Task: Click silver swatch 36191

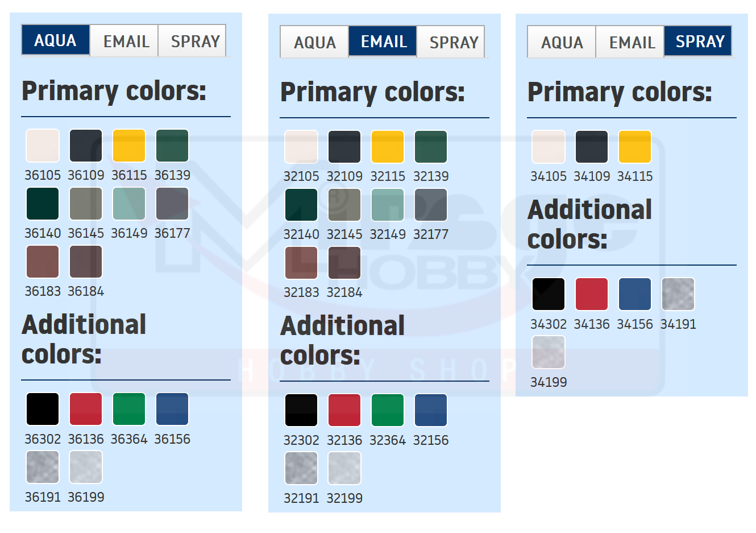Action: [43, 467]
